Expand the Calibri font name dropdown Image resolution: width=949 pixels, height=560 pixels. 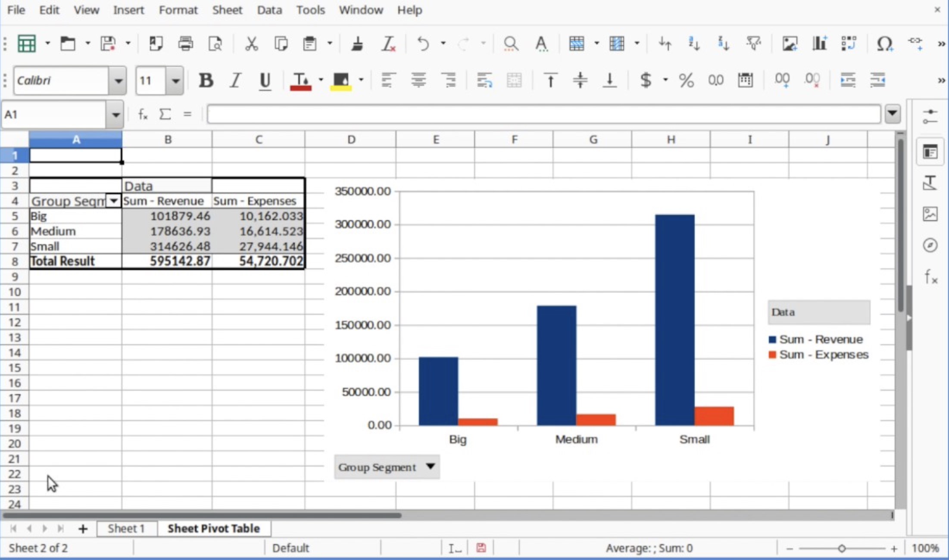(118, 81)
